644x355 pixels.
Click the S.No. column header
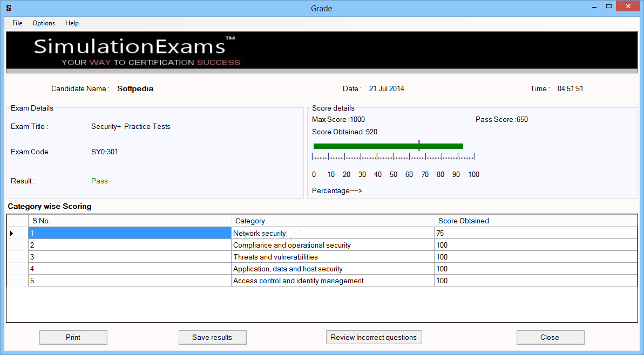click(130, 221)
